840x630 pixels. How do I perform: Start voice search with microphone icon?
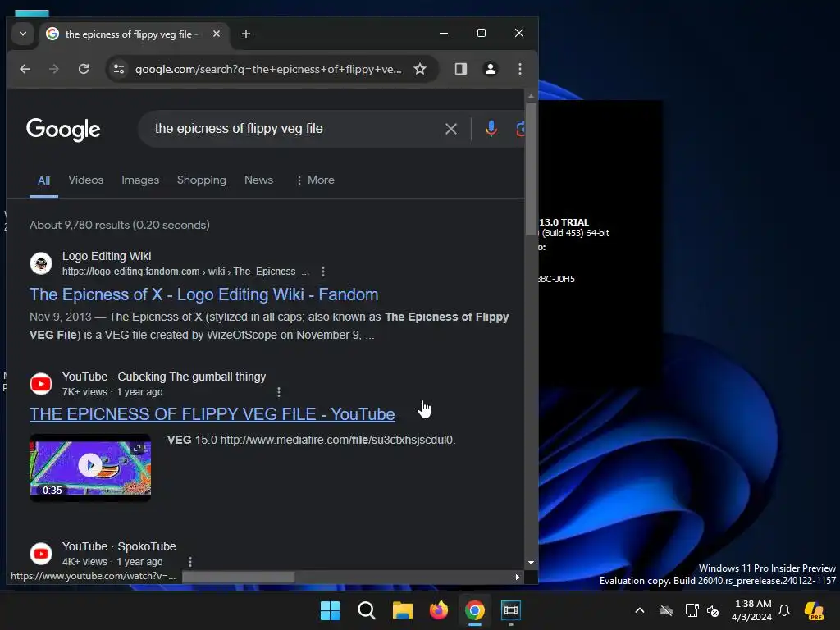tap(491, 129)
